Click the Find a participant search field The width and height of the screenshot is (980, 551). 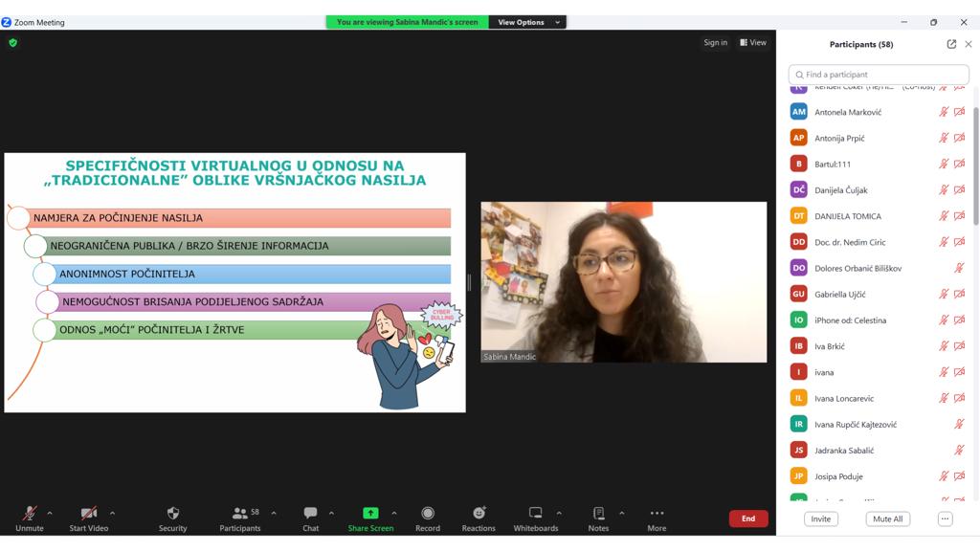(879, 75)
